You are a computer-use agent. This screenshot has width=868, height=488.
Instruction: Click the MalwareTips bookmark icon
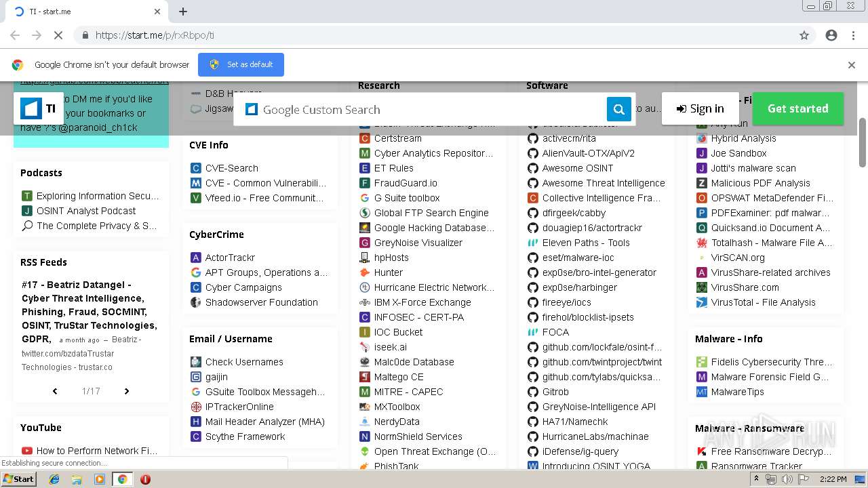tap(702, 392)
